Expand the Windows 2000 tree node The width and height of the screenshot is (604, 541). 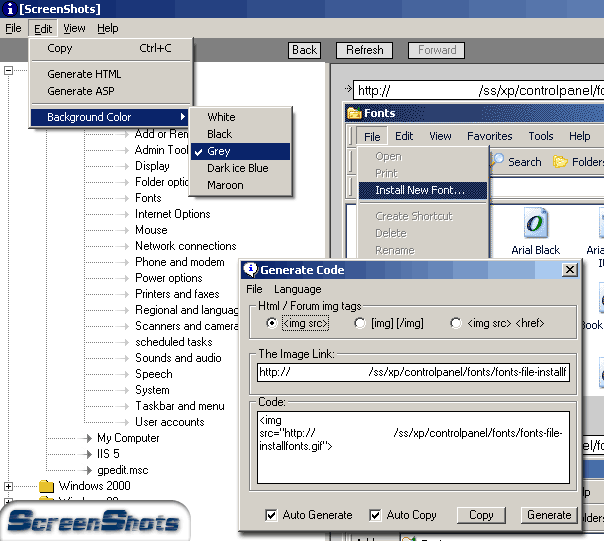tap(9, 487)
